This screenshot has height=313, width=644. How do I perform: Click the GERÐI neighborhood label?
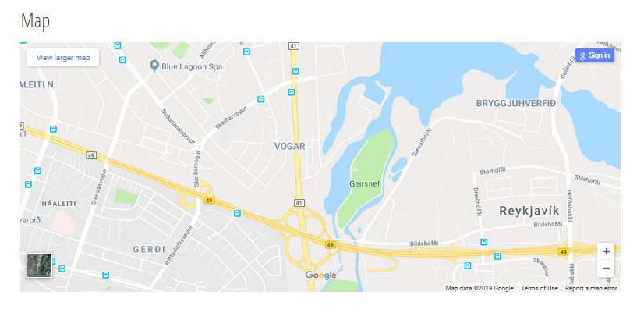(149, 249)
